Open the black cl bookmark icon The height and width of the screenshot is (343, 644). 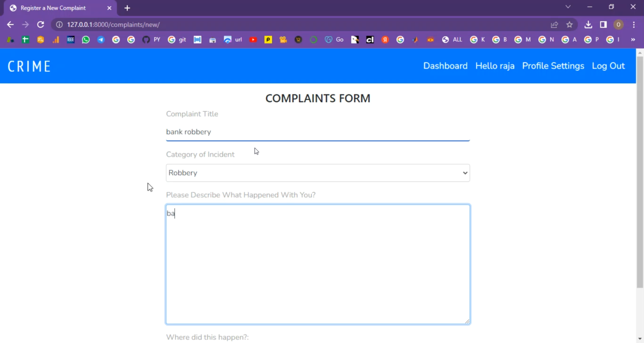pyautogui.click(x=370, y=39)
